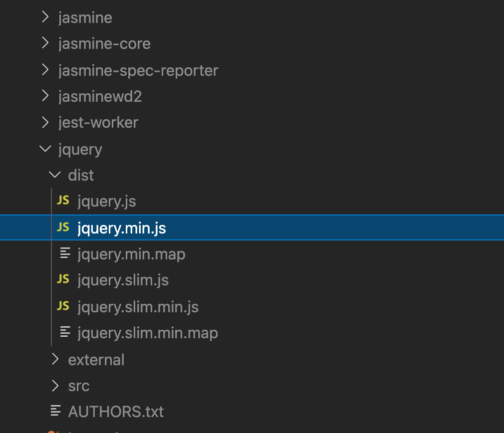Click the JS icon beside jquery.js
Screen dimensions: 504x433
pyautogui.click(x=63, y=201)
